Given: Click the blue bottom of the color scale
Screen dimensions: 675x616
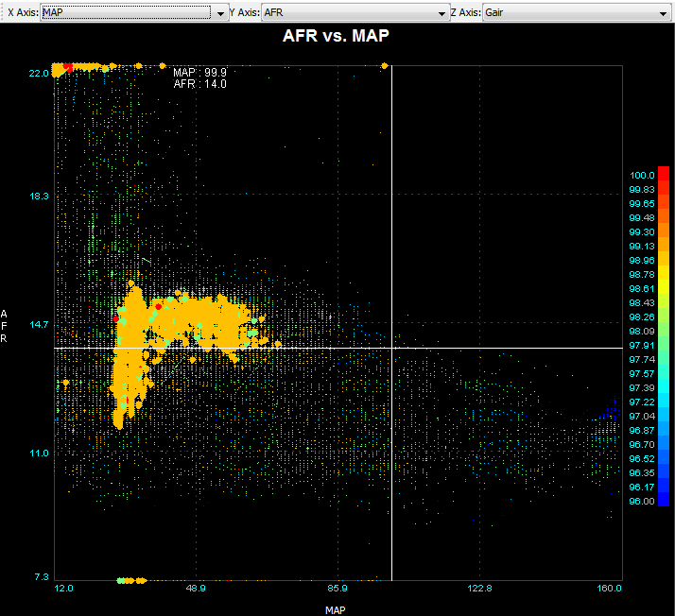Looking at the screenshot, I should (x=663, y=500).
